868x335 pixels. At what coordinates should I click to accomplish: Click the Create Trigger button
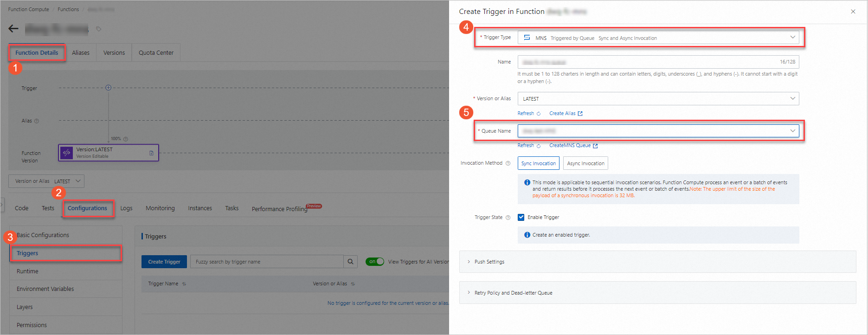click(164, 262)
